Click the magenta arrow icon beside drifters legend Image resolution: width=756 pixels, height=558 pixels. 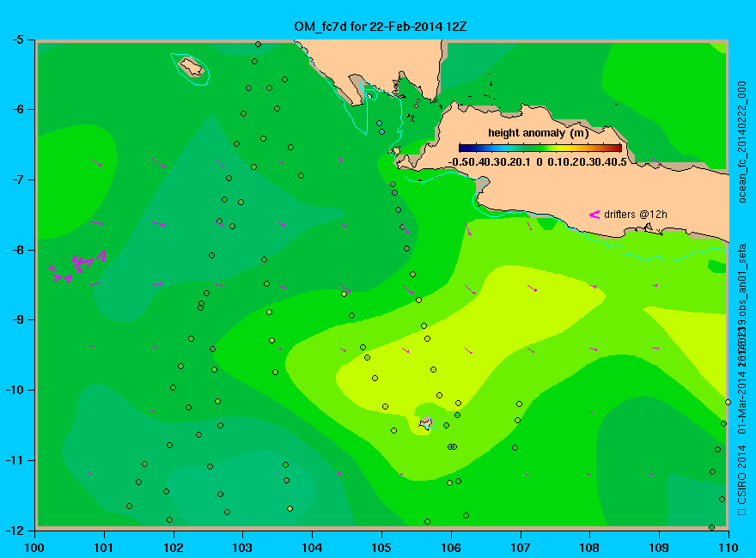click(594, 215)
